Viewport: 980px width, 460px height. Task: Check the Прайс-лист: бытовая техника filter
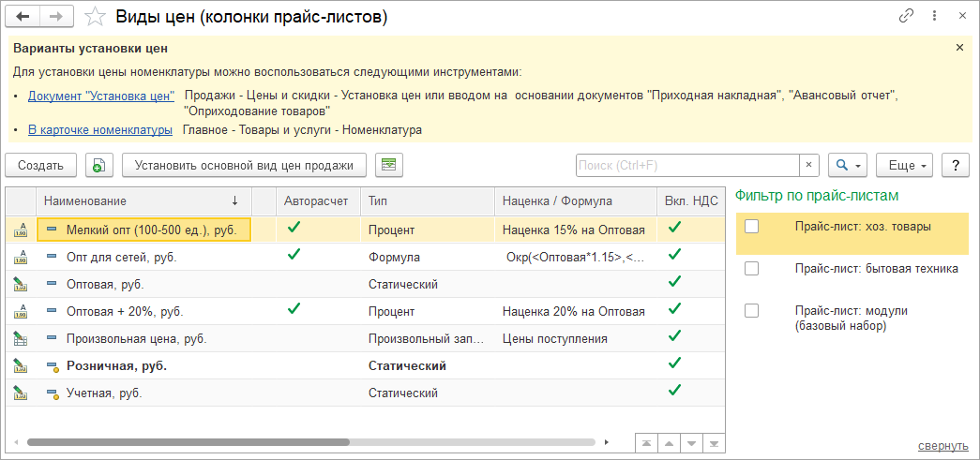[752, 269]
